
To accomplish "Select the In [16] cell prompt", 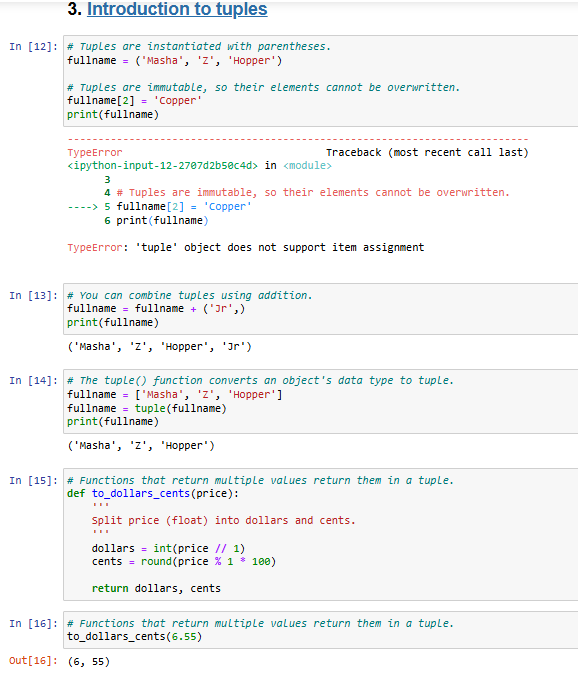I will (34, 624).
